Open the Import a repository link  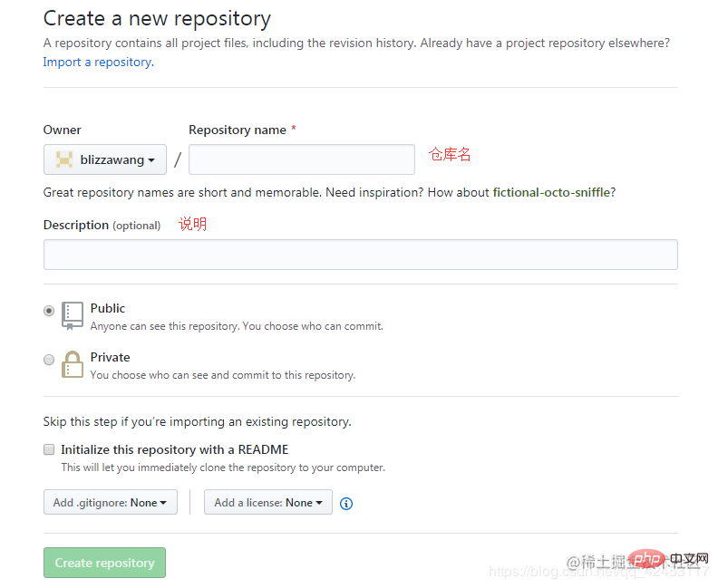(99, 62)
